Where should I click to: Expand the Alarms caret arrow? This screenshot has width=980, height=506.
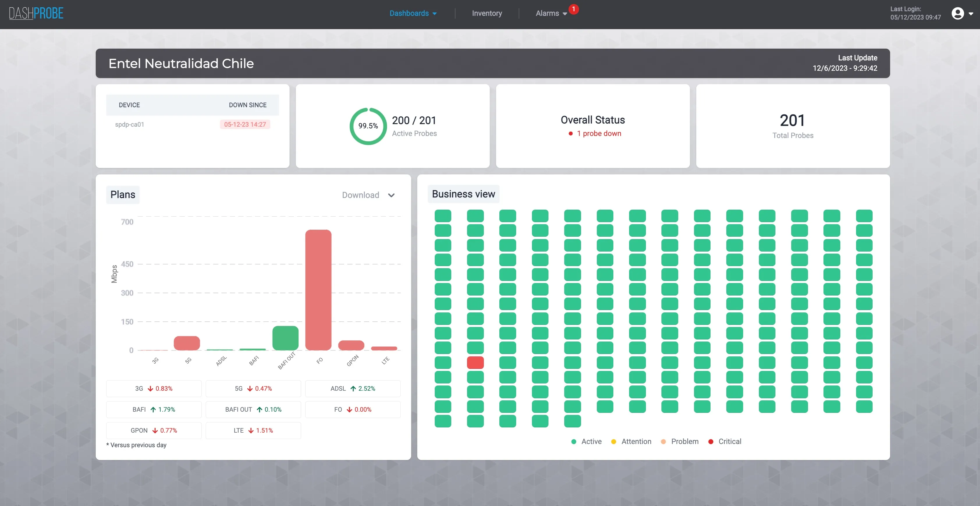(565, 14)
